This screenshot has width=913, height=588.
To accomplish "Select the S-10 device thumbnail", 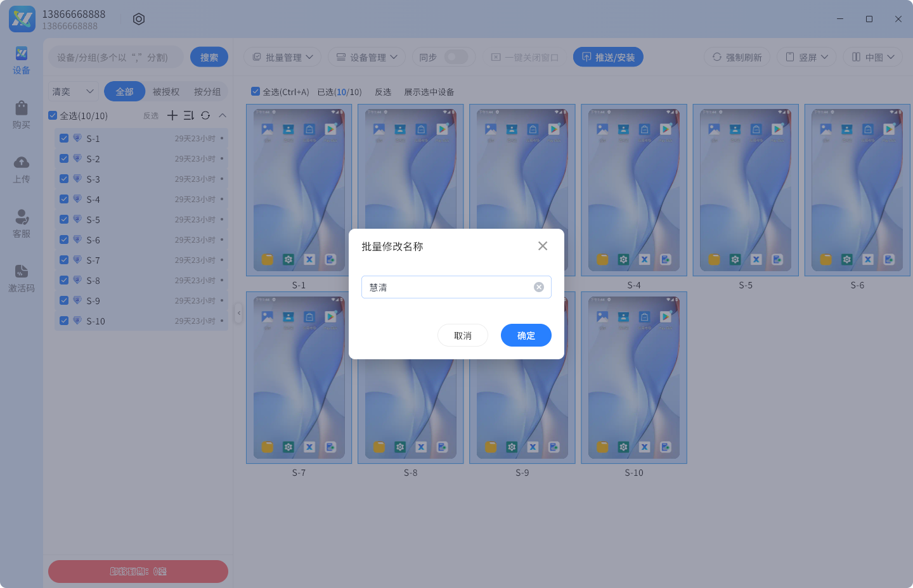I will pos(634,378).
